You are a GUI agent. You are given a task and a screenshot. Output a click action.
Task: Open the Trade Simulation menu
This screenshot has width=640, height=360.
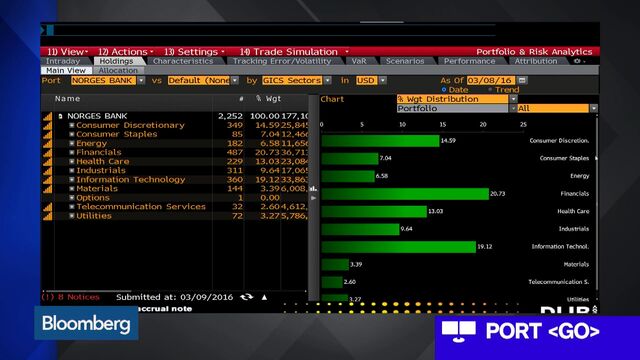point(294,52)
